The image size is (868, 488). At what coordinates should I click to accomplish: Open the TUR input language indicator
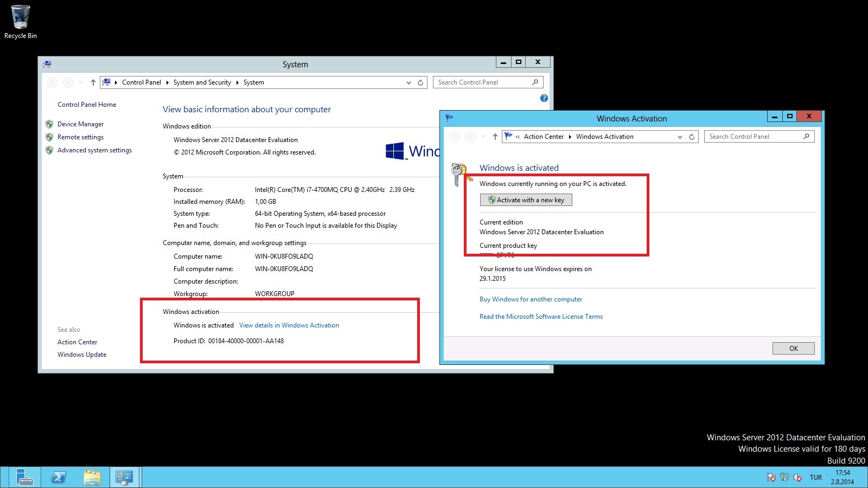(816, 478)
